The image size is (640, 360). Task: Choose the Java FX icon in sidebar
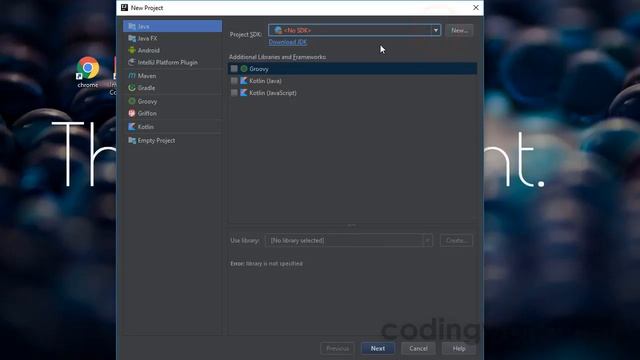click(x=132, y=38)
